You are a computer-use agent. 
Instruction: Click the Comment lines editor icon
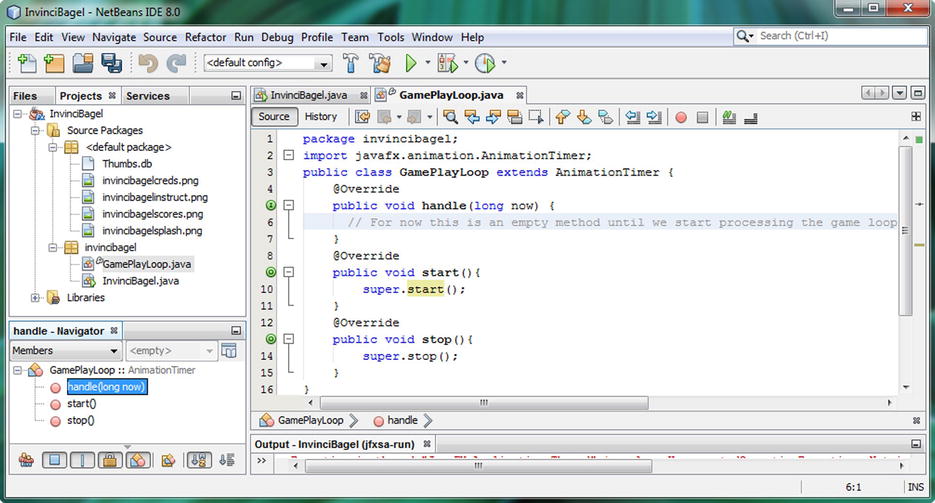729,117
